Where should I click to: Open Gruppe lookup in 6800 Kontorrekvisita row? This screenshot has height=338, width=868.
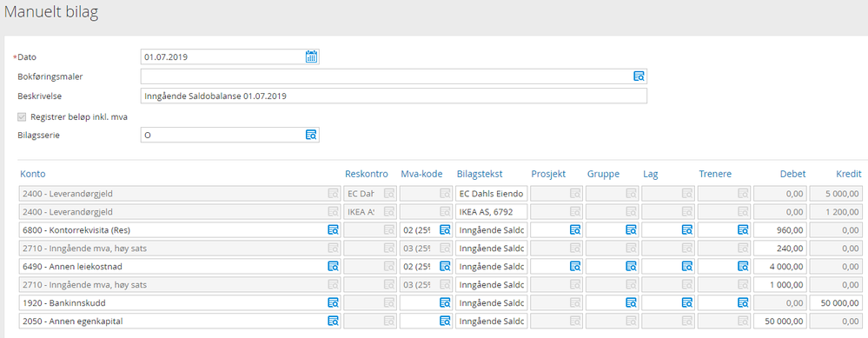pyautogui.click(x=631, y=229)
